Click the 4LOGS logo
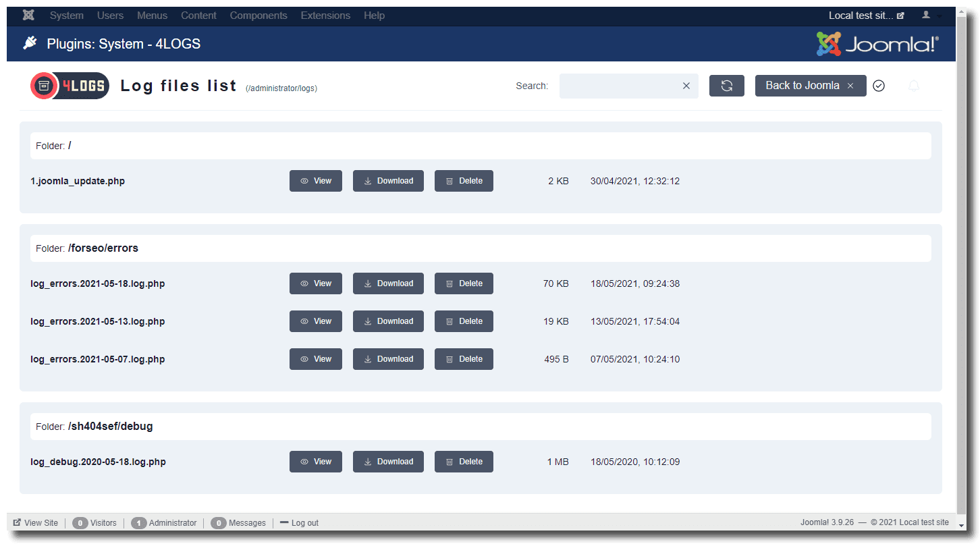The image size is (980, 544). tap(70, 86)
